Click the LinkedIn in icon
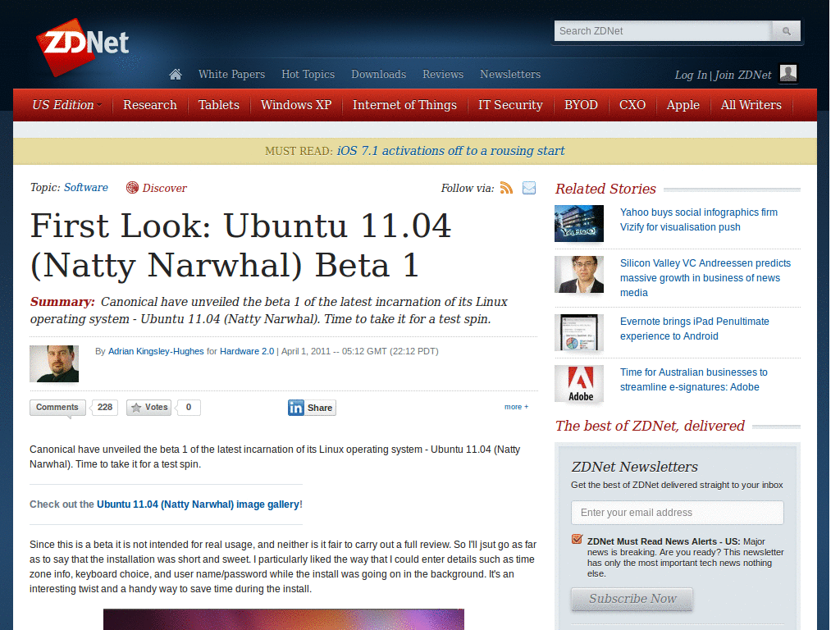Screen dimensions: 840x630 coord(295,408)
